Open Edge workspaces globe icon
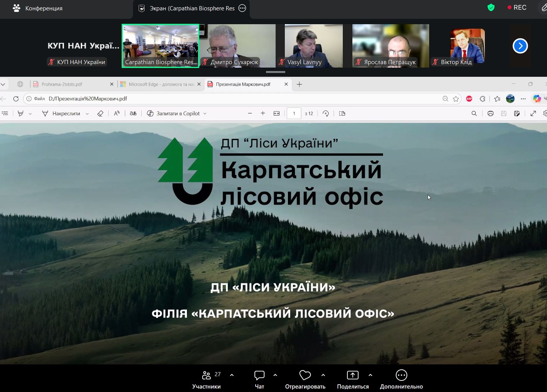 [x=20, y=84]
